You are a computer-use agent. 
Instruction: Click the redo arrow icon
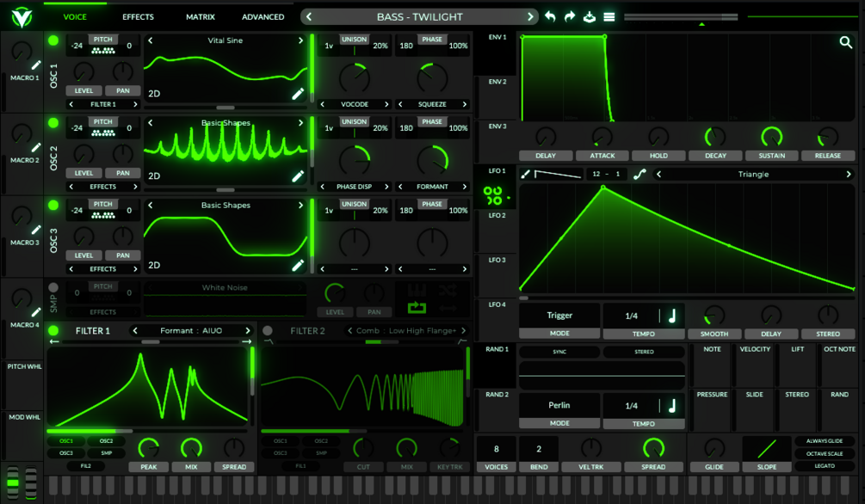click(569, 16)
